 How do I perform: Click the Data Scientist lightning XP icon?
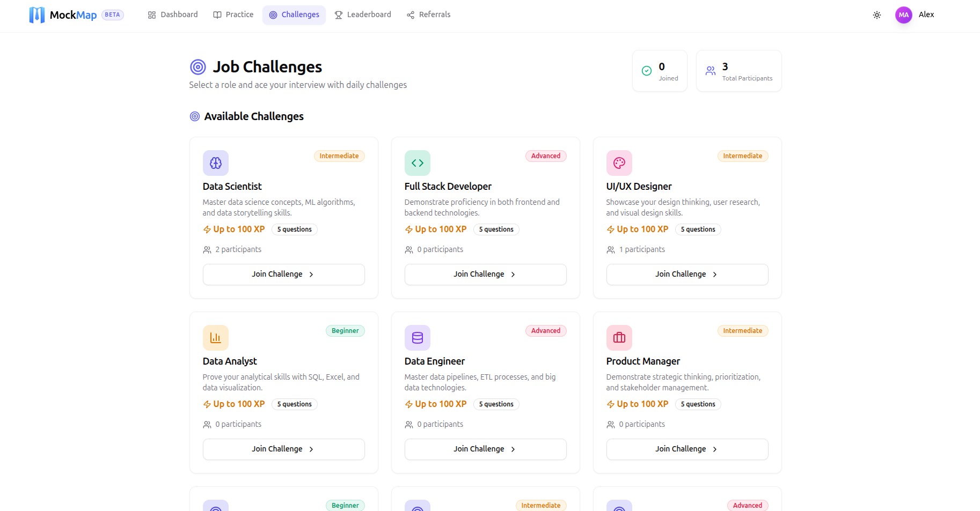pos(207,229)
